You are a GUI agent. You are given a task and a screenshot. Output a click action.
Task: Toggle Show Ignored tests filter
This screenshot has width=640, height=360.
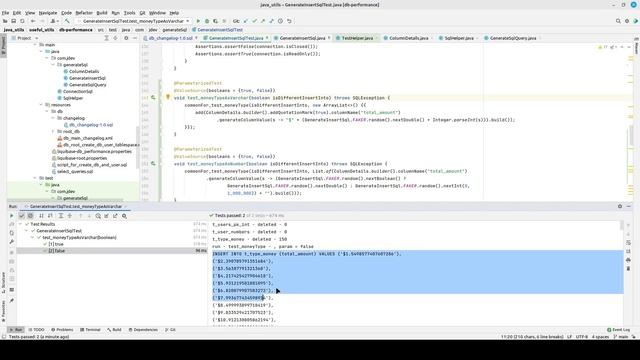pyautogui.click(x=30, y=216)
